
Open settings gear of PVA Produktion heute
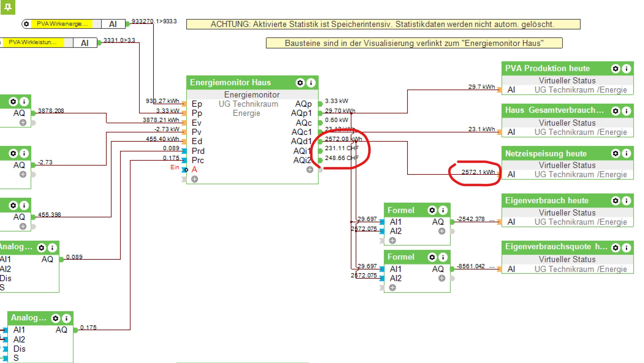point(616,68)
